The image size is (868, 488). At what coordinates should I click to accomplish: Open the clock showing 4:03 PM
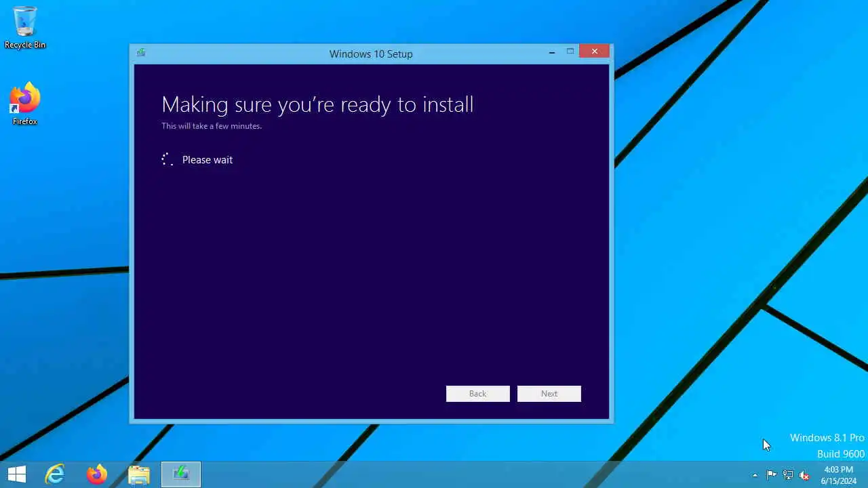[x=839, y=475]
